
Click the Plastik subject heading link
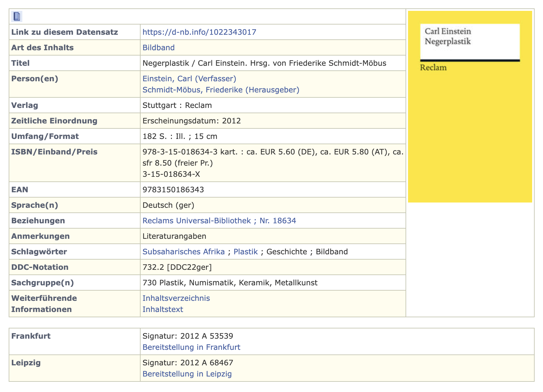(x=245, y=252)
